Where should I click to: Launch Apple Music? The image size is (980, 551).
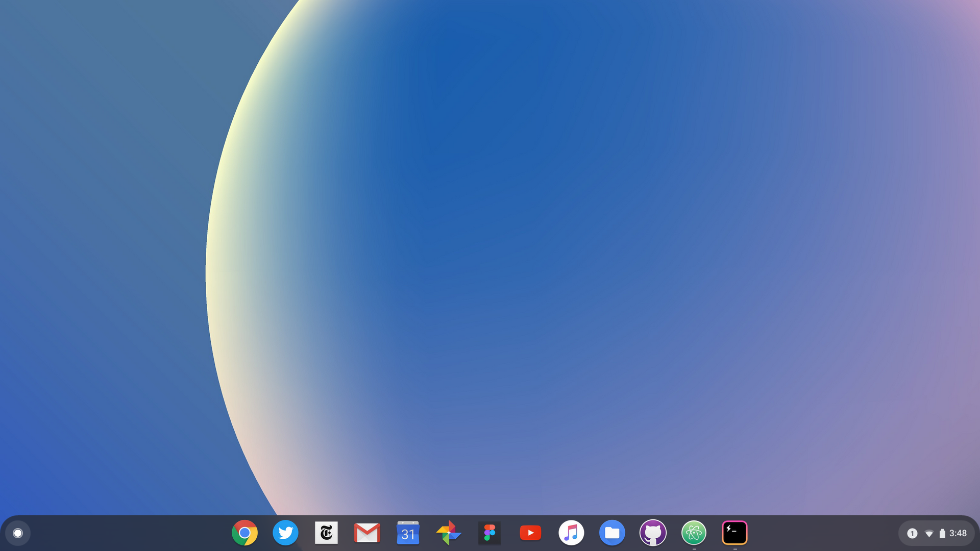point(571,533)
